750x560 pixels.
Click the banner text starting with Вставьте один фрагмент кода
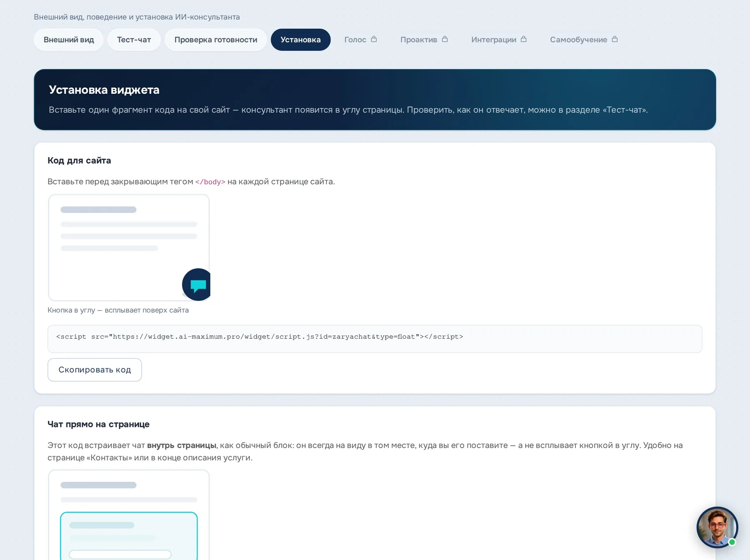[348, 110]
